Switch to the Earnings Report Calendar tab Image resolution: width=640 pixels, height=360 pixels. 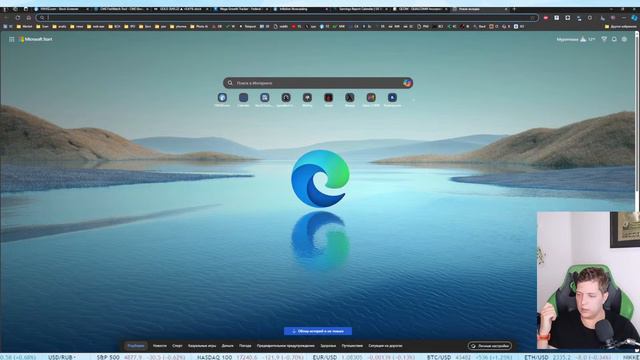[x=361, y=9]
